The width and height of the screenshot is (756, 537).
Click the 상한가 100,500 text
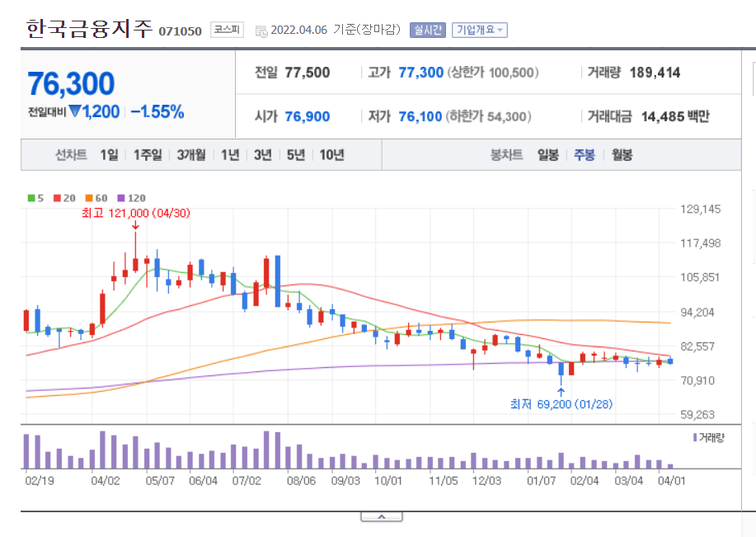pyautogui.click(x=493, y=73)
